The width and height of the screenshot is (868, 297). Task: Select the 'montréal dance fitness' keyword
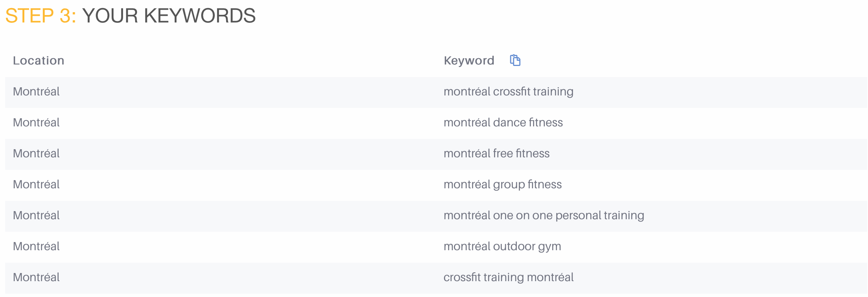coord(503,122)
